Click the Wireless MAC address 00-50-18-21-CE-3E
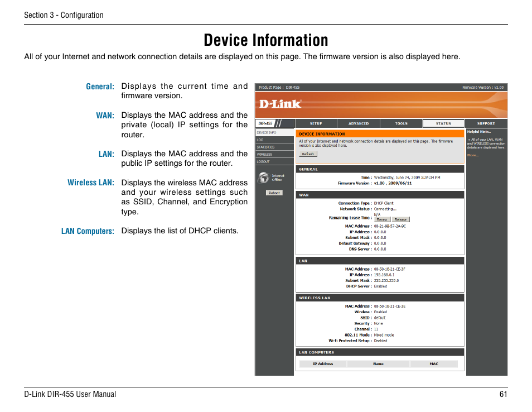Screen dimensions: 532x412 click(x=389, y=306)
